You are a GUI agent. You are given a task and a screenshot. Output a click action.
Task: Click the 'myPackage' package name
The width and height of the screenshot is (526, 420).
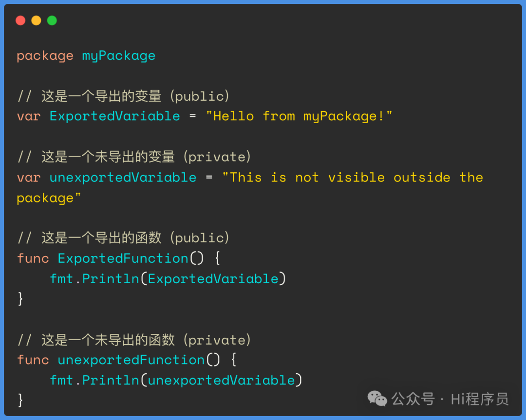click(x=119, y=56)
